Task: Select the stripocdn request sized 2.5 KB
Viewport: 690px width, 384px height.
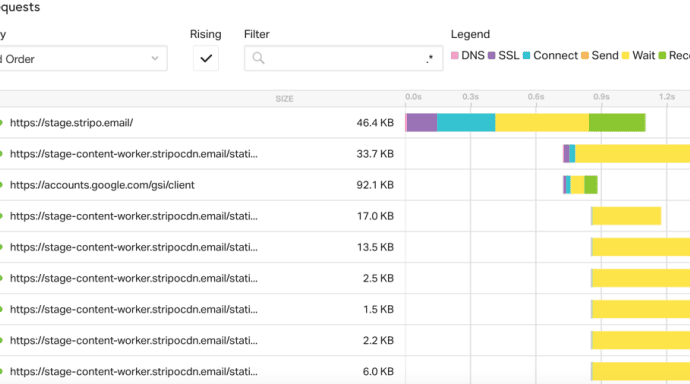Action: (x=345, y=278)
